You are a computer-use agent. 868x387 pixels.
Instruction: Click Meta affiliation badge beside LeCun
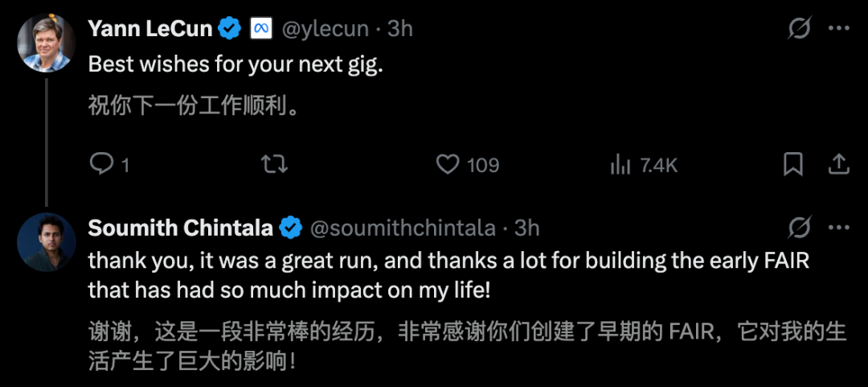[260, 29]
